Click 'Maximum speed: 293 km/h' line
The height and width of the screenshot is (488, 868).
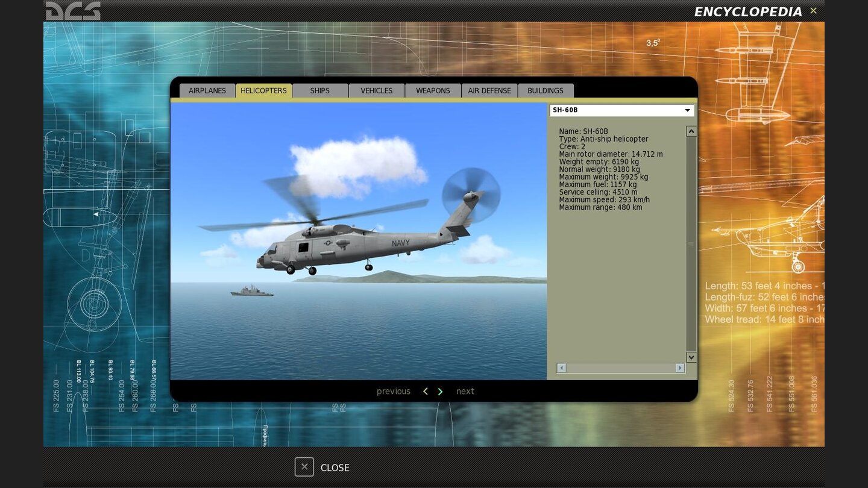click(604, 199)
